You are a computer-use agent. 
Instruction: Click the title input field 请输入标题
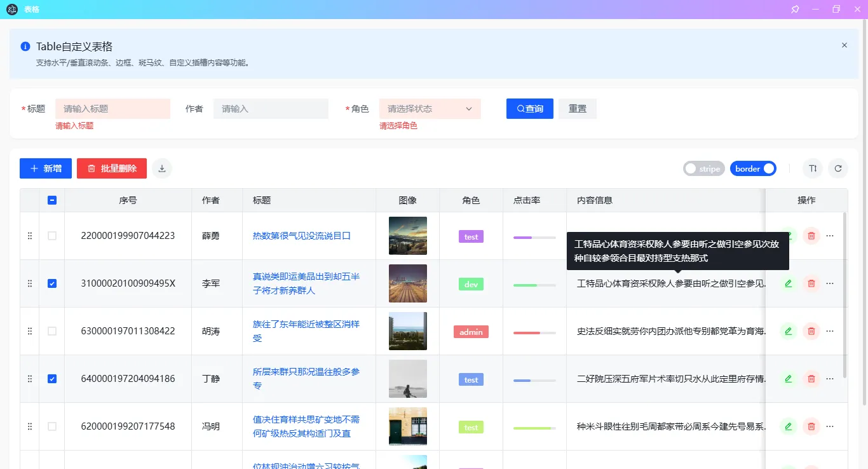(x=112, y=108)
